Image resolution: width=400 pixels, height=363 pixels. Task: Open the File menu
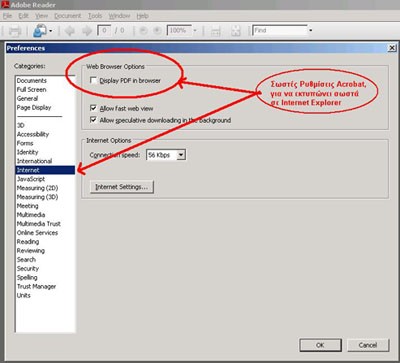coord(7,16)
